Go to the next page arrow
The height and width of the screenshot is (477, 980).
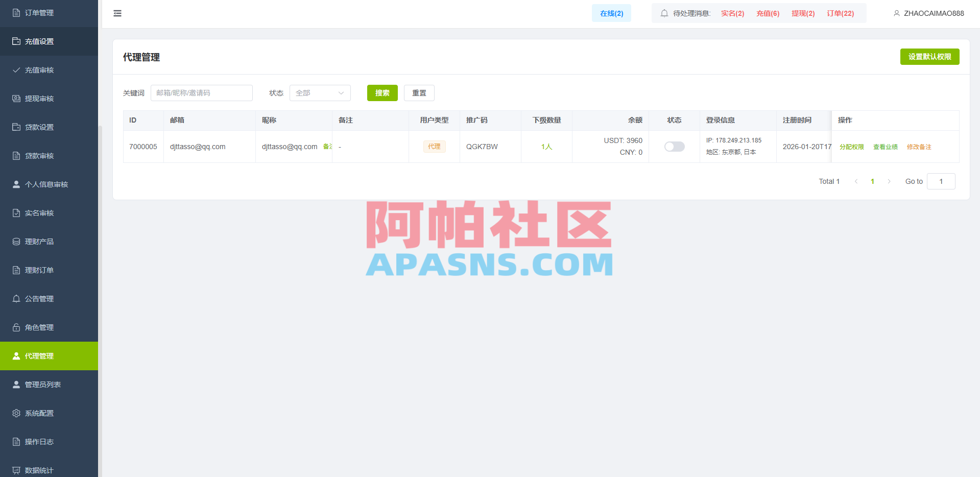[x=889, y=181]
